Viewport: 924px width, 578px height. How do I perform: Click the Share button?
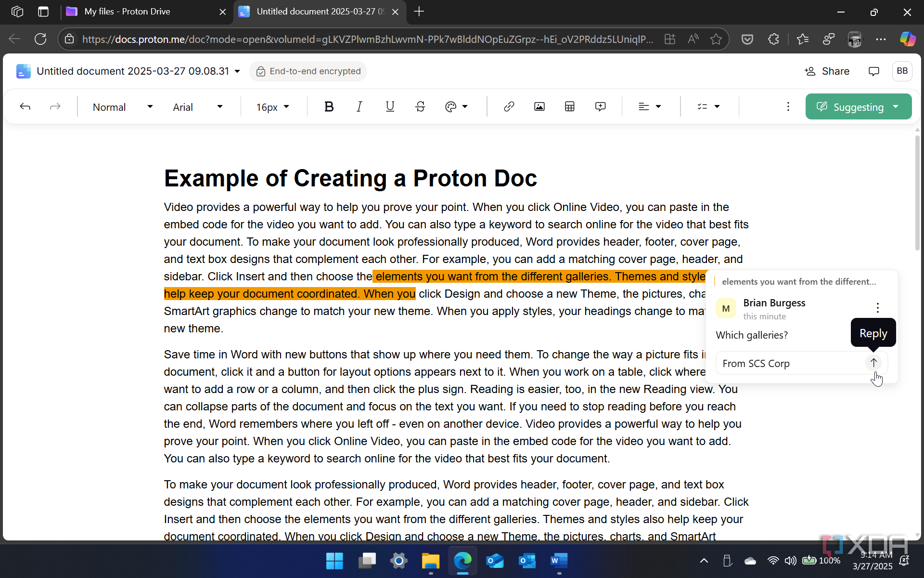pyautogui.click(x=827, y=71)
